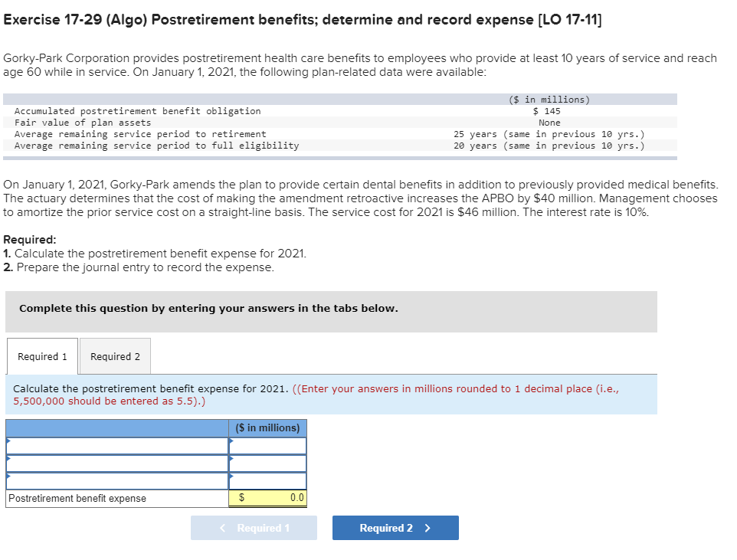Click the left chevron on Required 1 button
Screen dimensions: 737x560
pyautogui.click(x=223, y=528)
